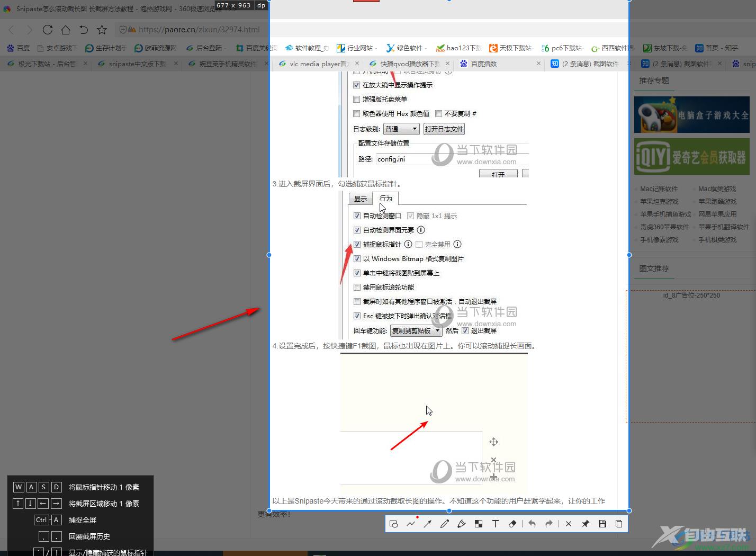Open the 手机棋类游戏 link
The height and width of the screenshot is (556, 756).
(718, 240)
